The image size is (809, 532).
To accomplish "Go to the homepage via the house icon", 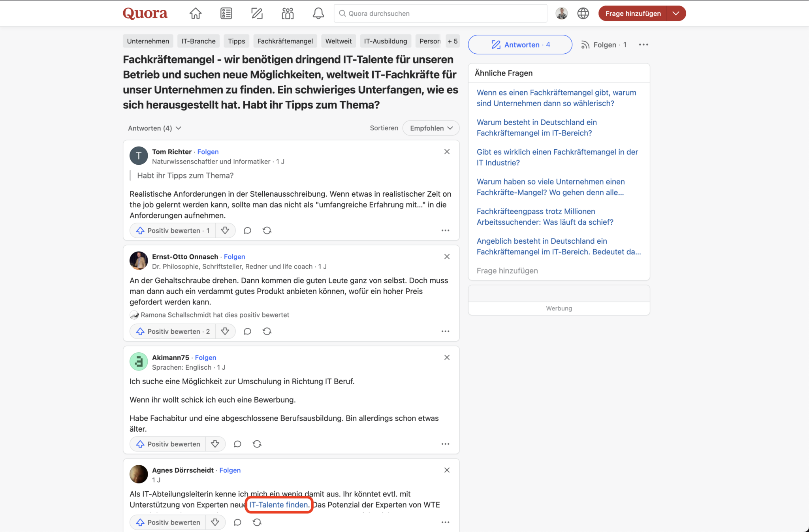I will coord(195,13).
